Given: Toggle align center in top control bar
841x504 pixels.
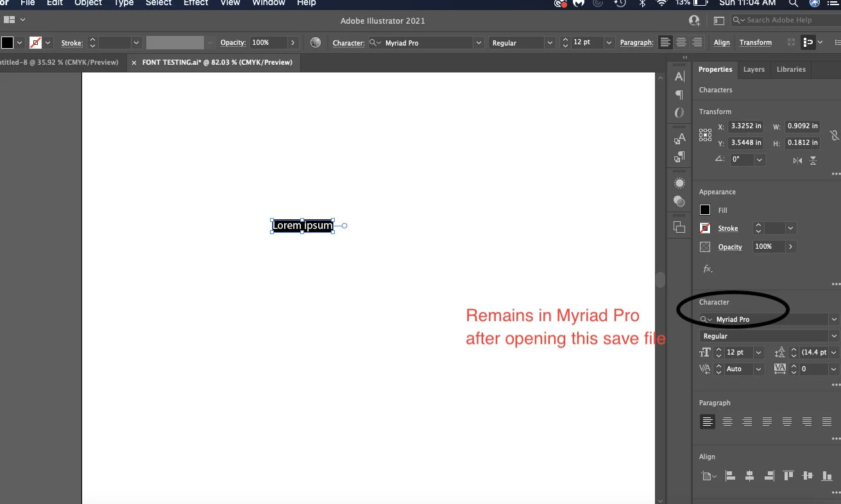Looking at the screenshot, I should tap(681, 42).
